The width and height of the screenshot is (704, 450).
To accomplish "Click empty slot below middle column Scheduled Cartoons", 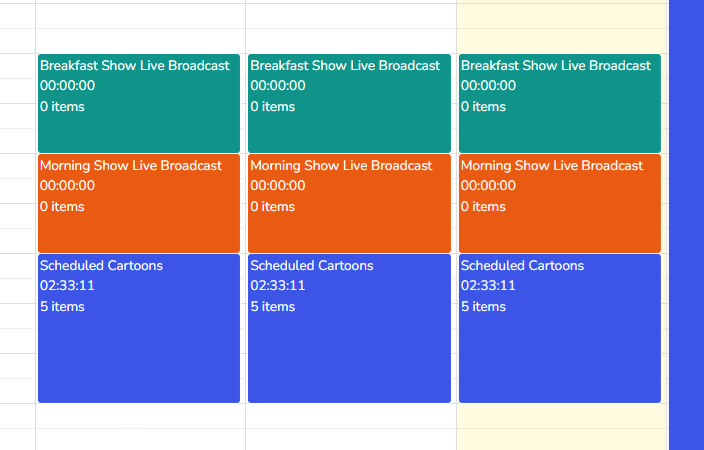I will point(351,427).
